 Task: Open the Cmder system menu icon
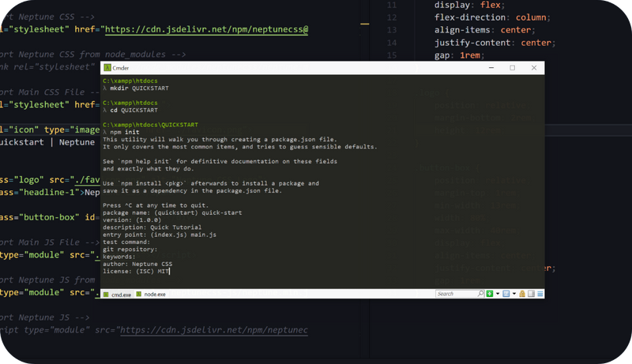click(x=107, y=68)
